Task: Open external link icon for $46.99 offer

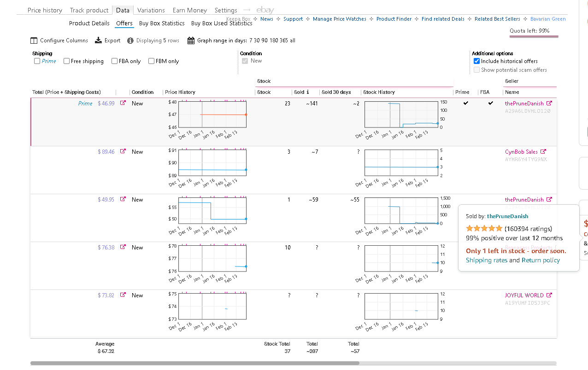Action: 123,104
